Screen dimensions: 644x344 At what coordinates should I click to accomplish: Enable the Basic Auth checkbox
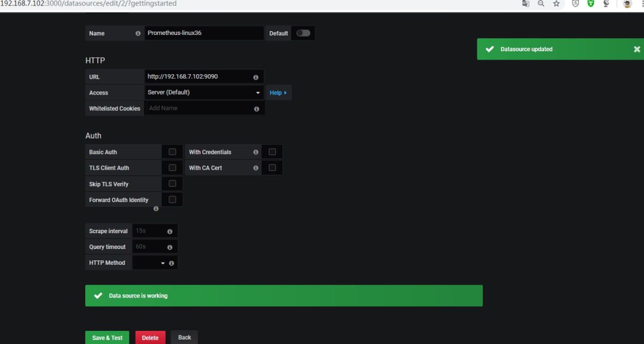173,152
